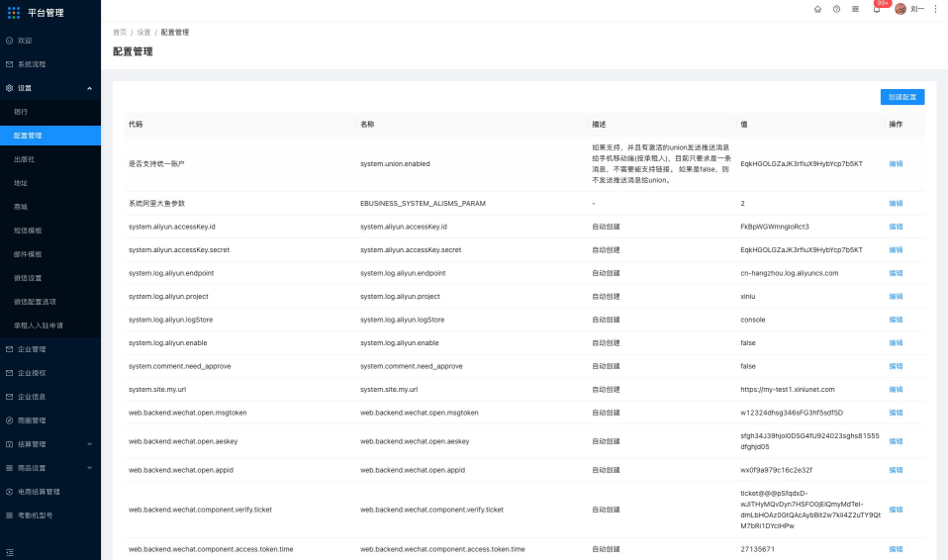Click the 企业信息 sidebar icon
948x560 pixels.
[9, 397]
